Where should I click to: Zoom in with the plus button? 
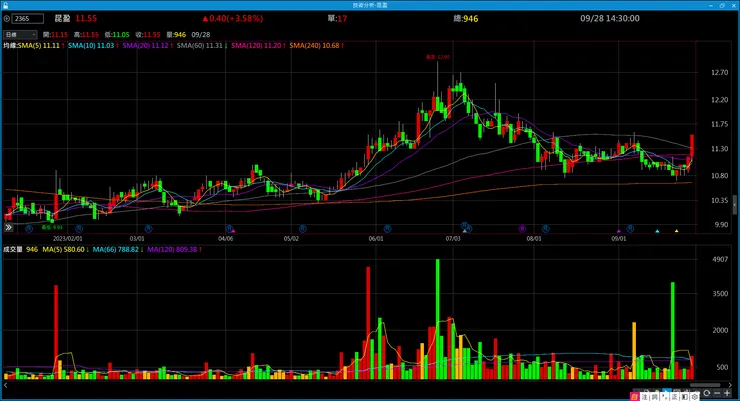click(727, 393)
